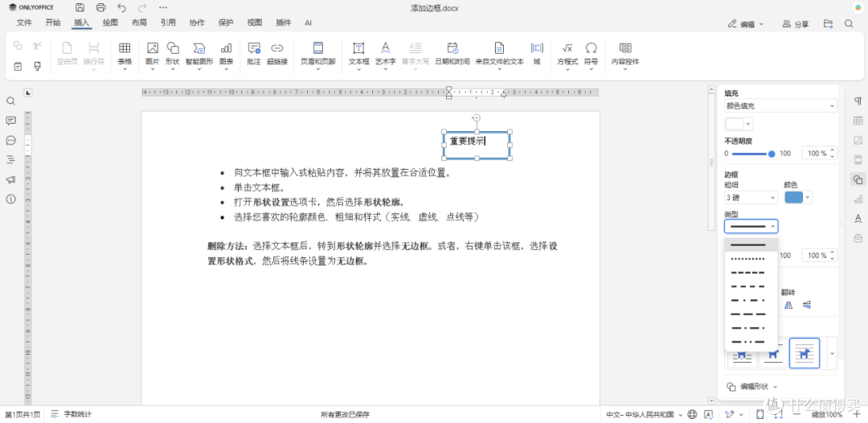Switch to the Home (开始) tab

pyautogui.click(x=52, y=23)
